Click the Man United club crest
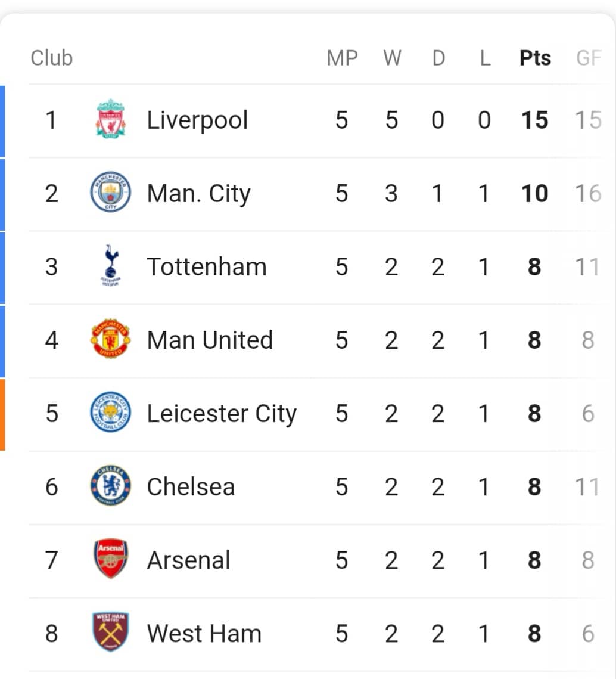 (x=110, y=339)
